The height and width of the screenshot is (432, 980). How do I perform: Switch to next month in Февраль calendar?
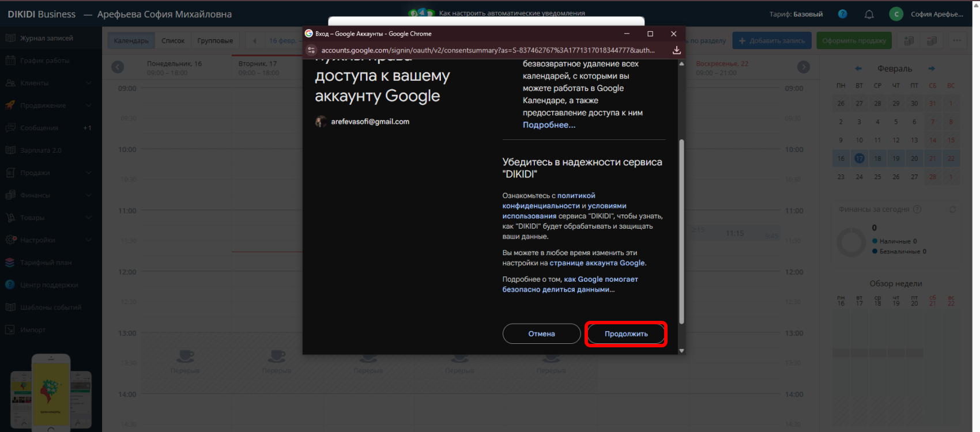(x=931, y=69)
